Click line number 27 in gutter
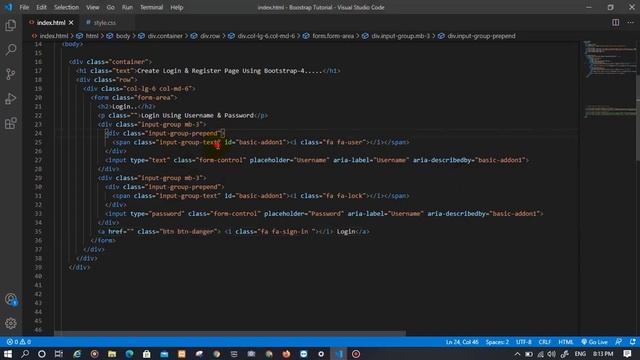This screenshot has height=360, width=640. coord(38,160)
